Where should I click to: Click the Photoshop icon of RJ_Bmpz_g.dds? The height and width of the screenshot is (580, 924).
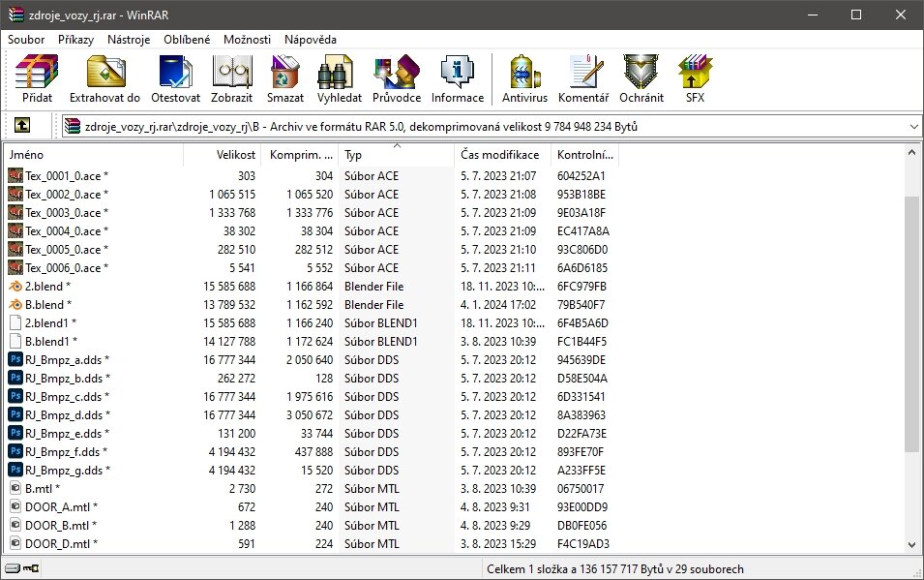pyautogui.click(x=15, y=470)
